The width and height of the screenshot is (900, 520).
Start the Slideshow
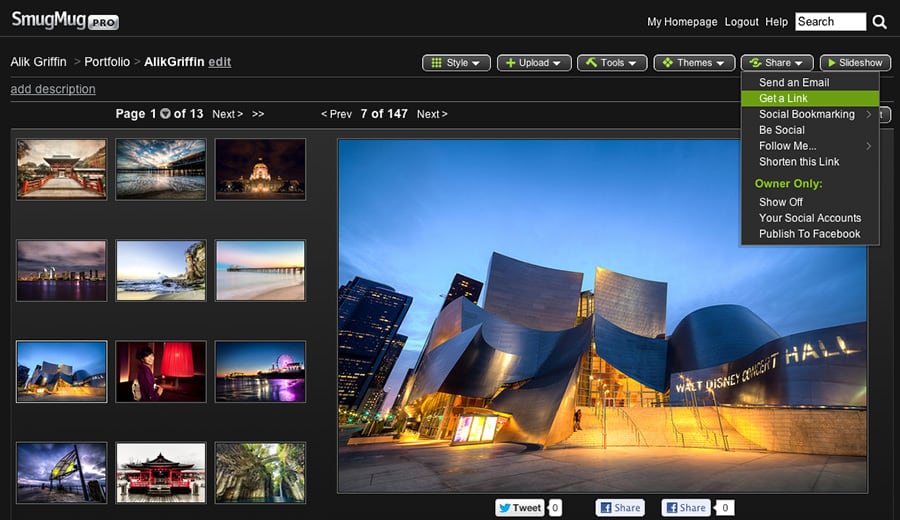855,63
